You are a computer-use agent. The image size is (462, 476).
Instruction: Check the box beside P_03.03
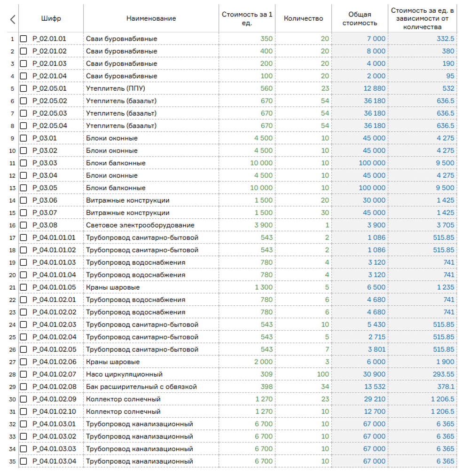24,163
